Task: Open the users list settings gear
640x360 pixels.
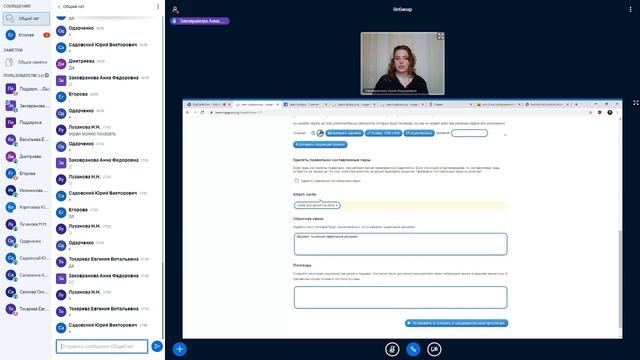Action: pyautogui.click(x=47, y=75)
